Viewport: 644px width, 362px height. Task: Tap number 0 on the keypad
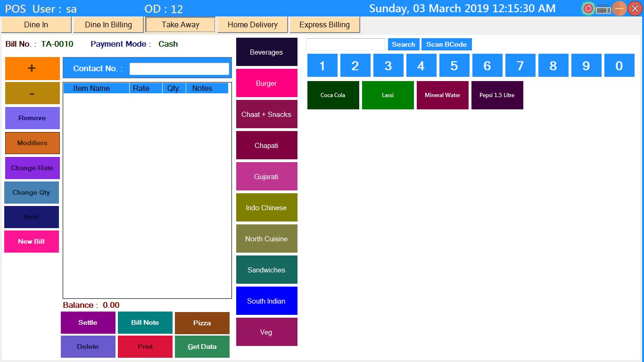coord(619,66)
